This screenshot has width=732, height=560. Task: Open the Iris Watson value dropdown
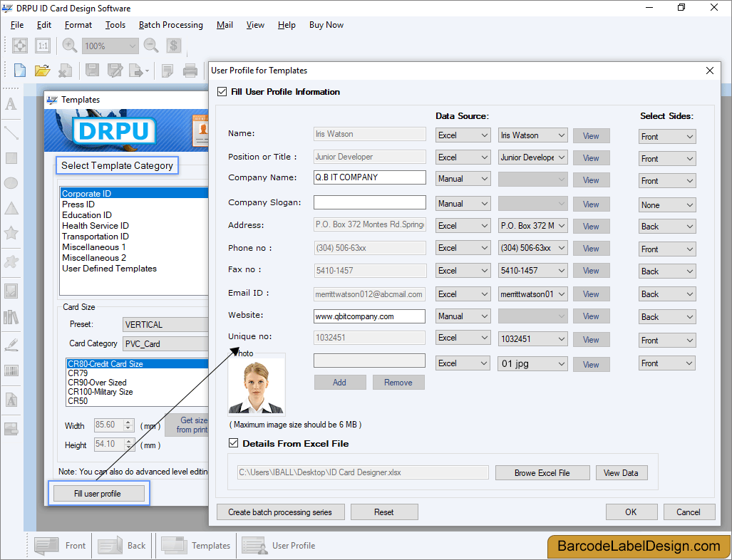point(532,135)
